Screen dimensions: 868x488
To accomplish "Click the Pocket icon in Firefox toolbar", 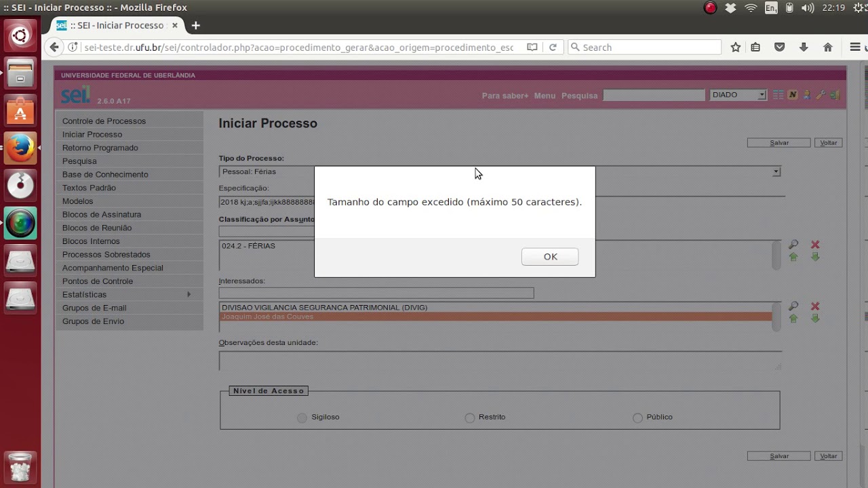I will pos(780,47).
